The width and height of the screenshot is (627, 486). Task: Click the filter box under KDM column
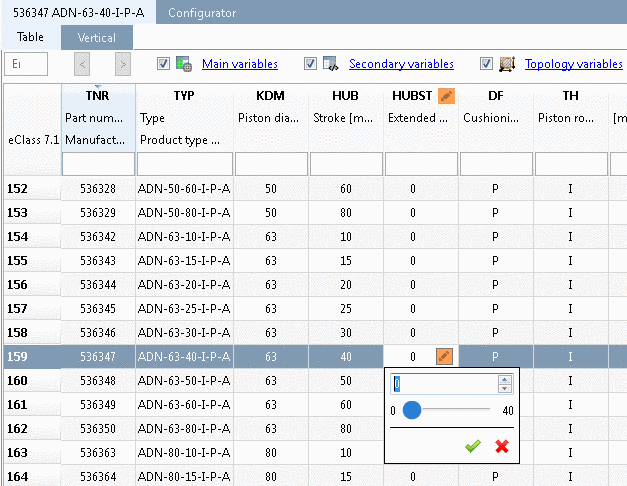tap(272, 164)
